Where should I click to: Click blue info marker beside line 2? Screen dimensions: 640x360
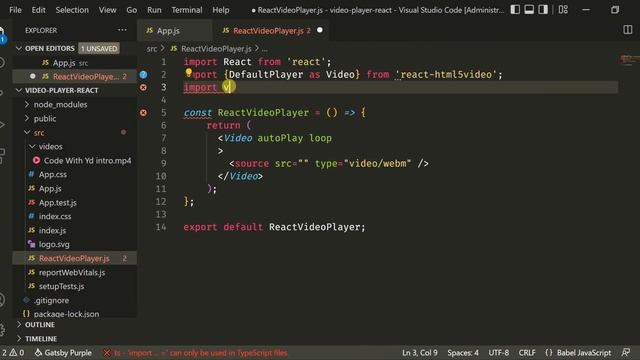click(143, 75)
